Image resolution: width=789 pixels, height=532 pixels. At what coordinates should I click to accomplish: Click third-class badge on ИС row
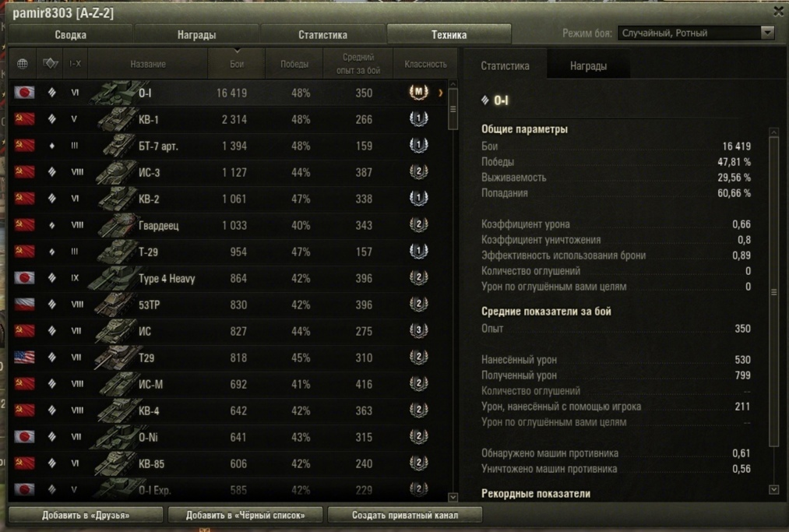pos(418,331)
